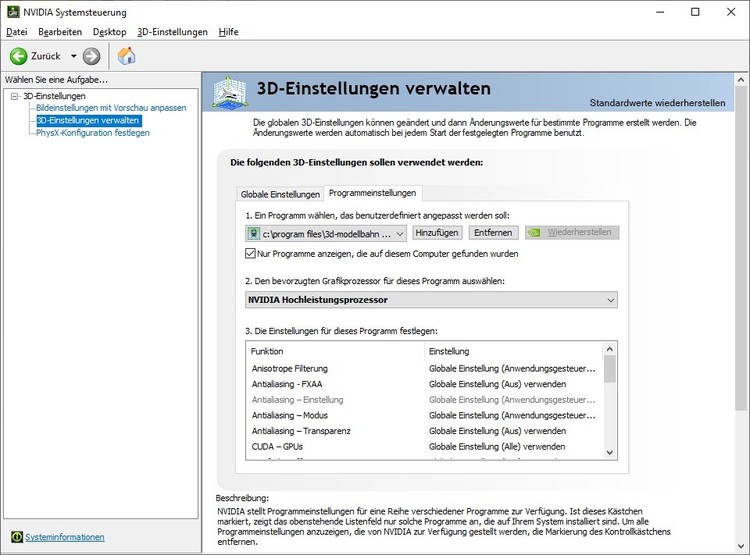Open the Systeminformationen link
The width and height of the screenshot is (750, 555).
[x=65, y=537]
